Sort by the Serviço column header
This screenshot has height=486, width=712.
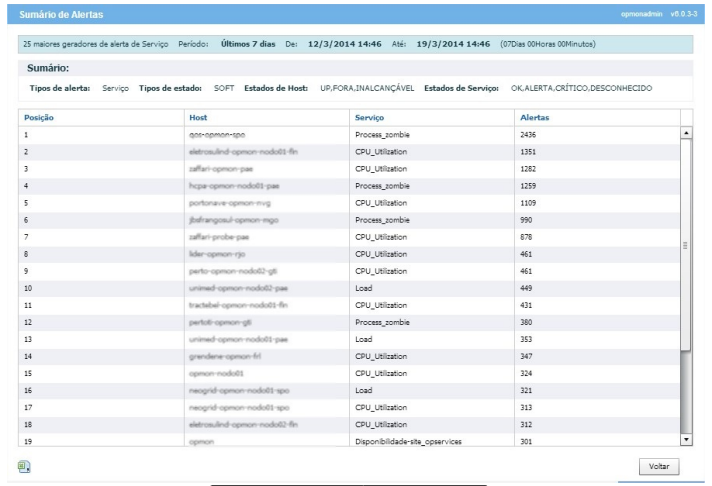pyautogui.click(x=372, y=117)
